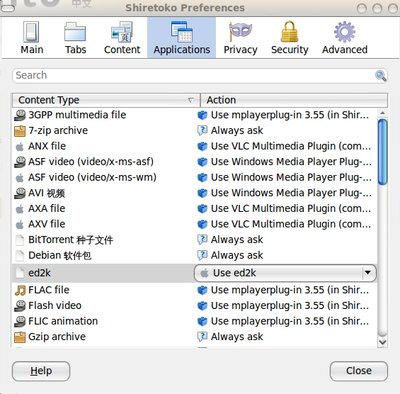
Task: Click the Help button
Action: point(41,371)
